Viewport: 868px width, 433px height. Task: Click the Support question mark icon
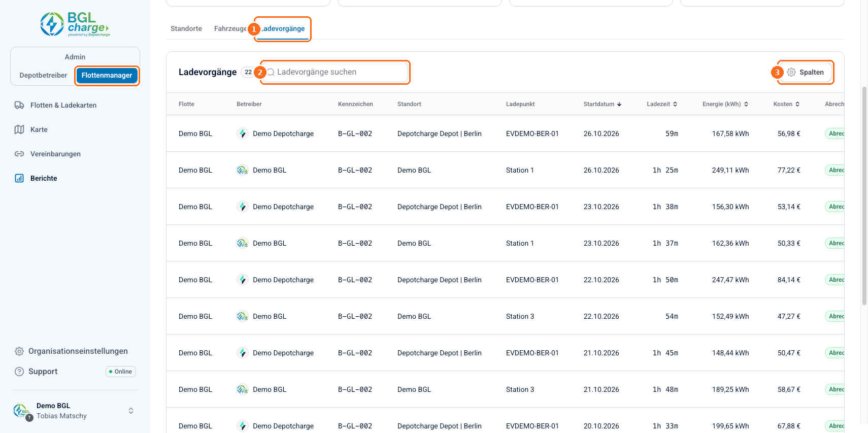(x=19, y=372)
